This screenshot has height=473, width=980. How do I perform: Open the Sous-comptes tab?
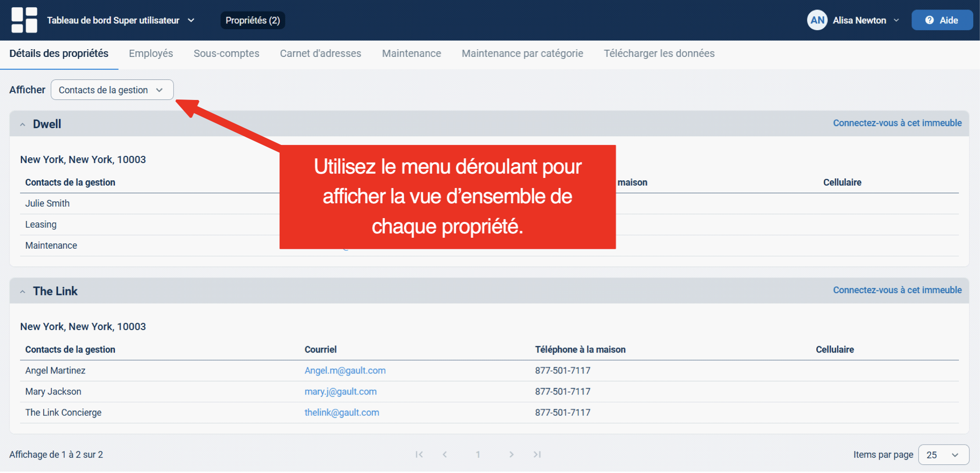point(226,54)
